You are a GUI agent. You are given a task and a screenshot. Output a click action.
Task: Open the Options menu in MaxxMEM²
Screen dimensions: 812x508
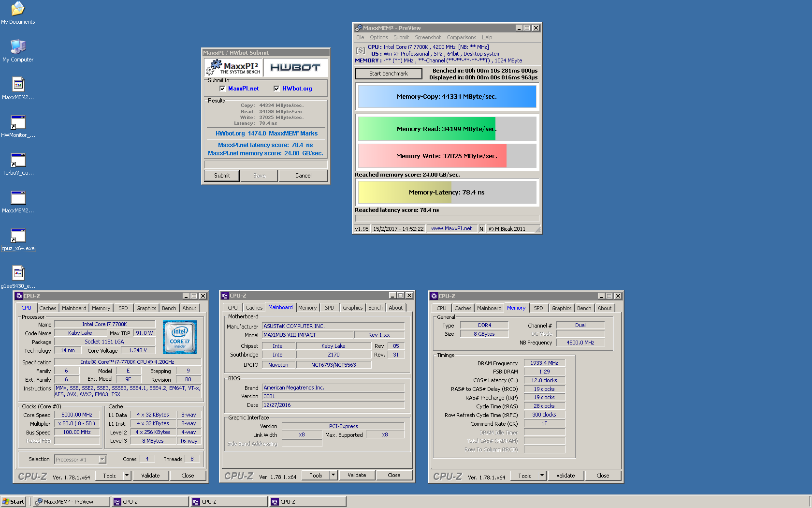[379, 37]
